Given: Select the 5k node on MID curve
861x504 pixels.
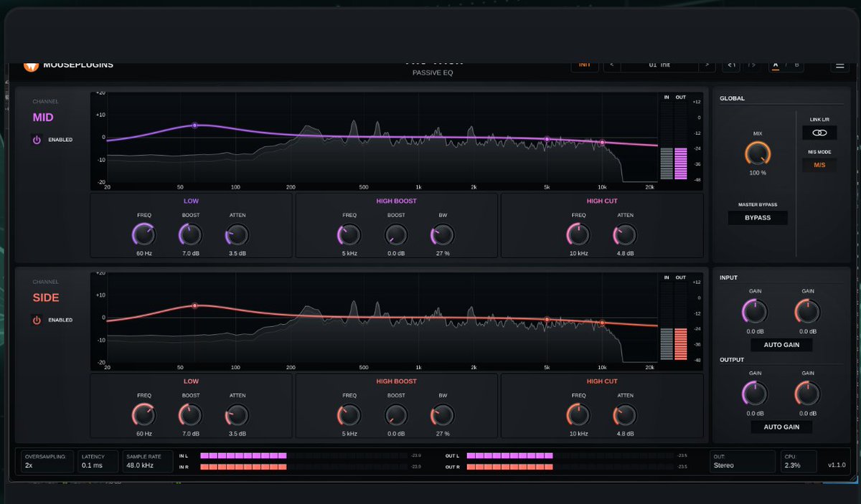Looking at the screenshot, I should click(547, 139).
